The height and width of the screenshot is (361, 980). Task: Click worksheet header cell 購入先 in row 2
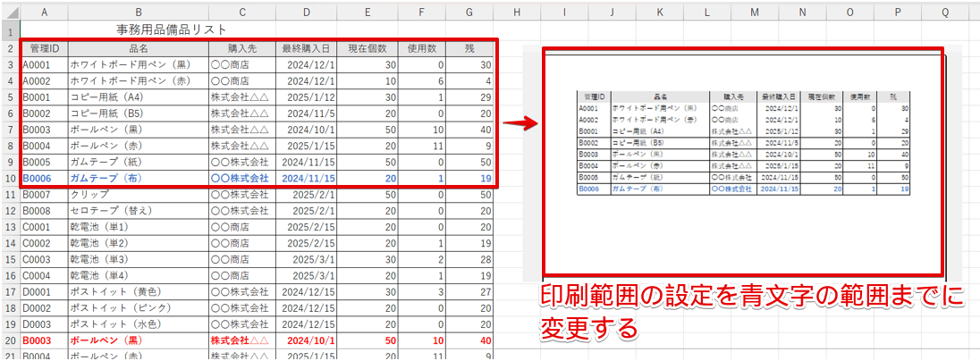pyautogui.click(x=241, y=47)
